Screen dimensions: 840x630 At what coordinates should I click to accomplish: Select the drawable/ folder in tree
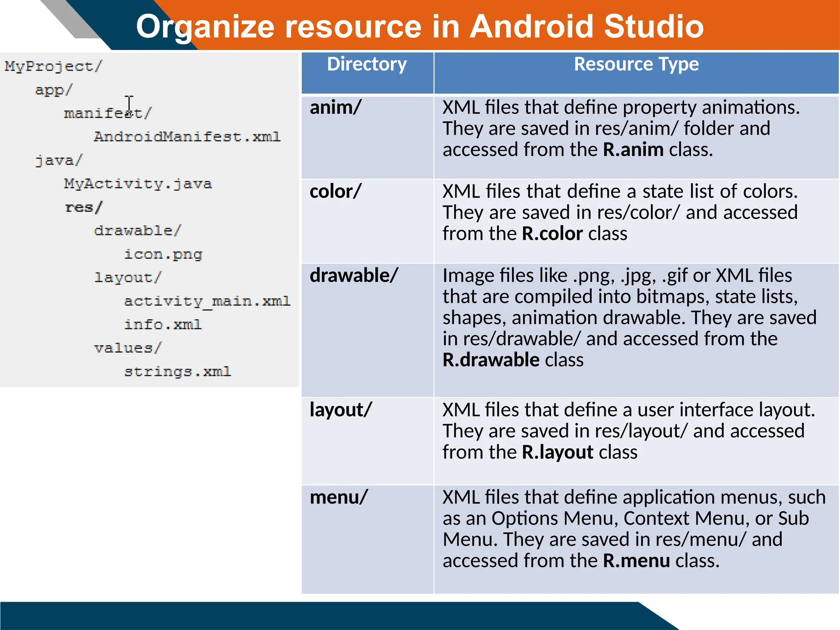[137, 231]
